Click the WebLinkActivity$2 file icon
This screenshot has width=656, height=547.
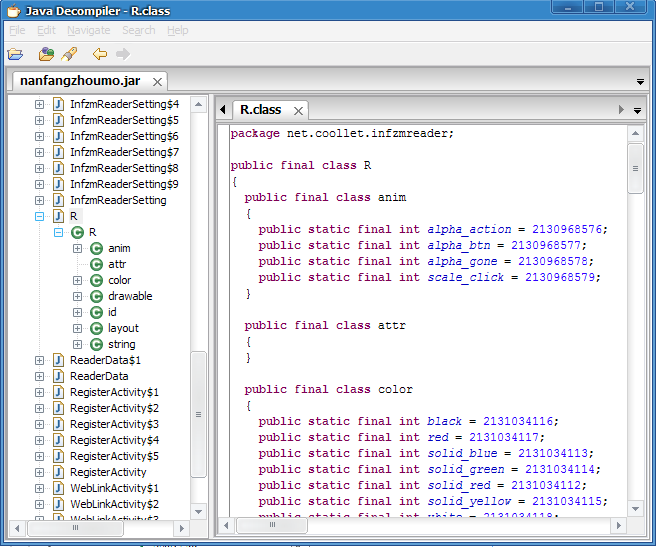pos(59,504)
